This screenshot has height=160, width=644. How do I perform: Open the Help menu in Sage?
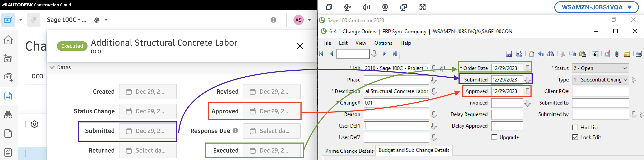click(405, 43)
